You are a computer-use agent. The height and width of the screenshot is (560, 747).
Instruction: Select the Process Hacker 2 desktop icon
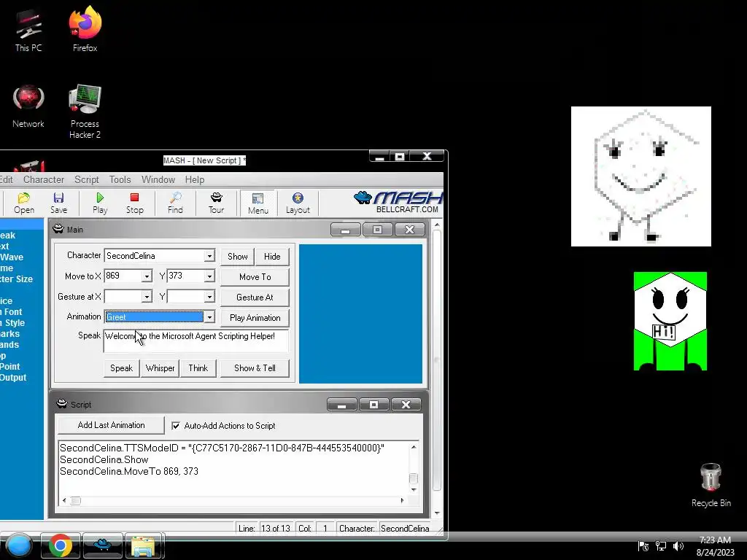pos(85,112)
